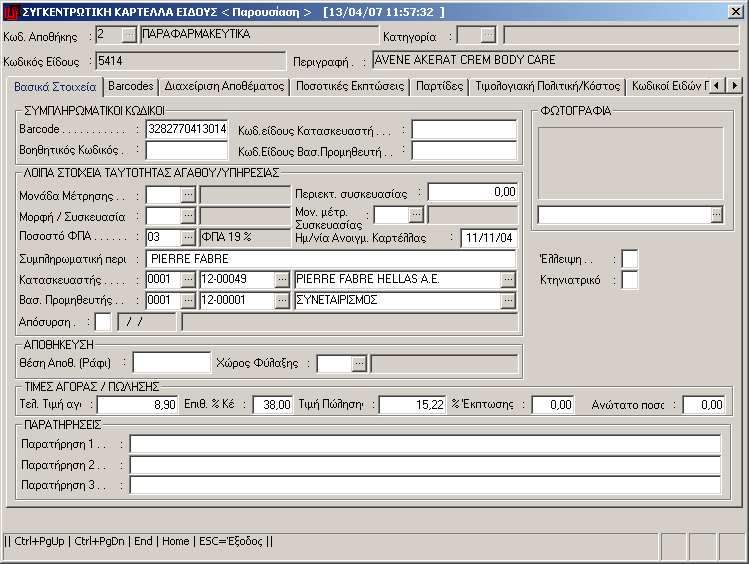This screenshot has width=749, height=564.
Task: Open Μορφή / Συσκευασία lookup button
Action: coord(188,215)
